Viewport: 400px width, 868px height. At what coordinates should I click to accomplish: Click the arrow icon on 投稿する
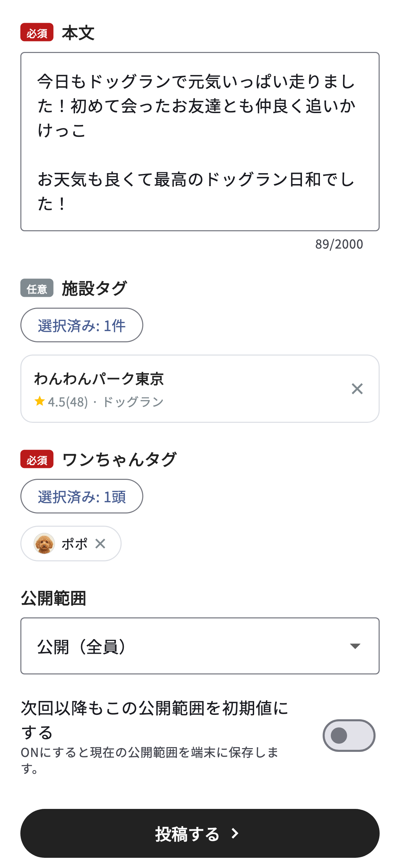tap(235, 833)
